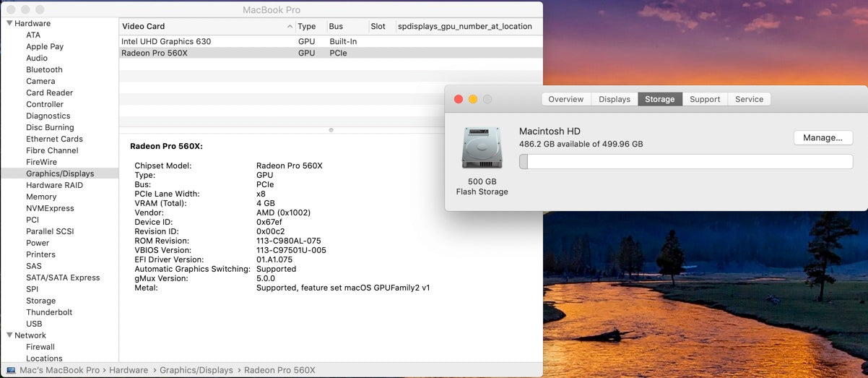Screen dimensions: 868x378
Task: Minimize the About This Mac window
Action: point(473,99)
